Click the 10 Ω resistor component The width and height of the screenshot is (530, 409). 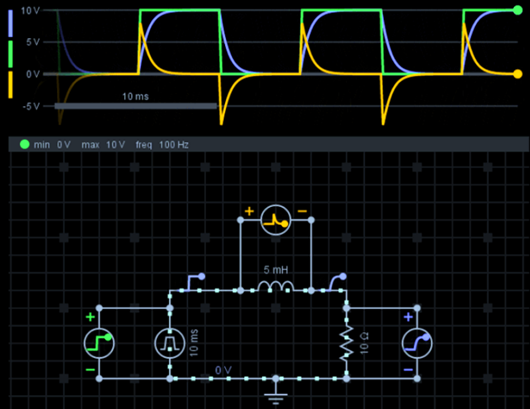coord(346,343)
